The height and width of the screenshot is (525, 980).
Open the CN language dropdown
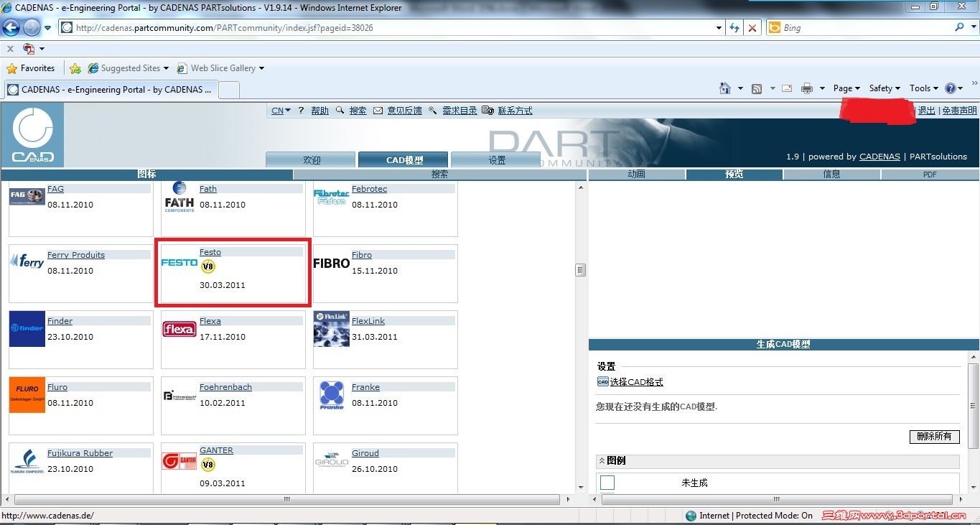tap(281, 111)
